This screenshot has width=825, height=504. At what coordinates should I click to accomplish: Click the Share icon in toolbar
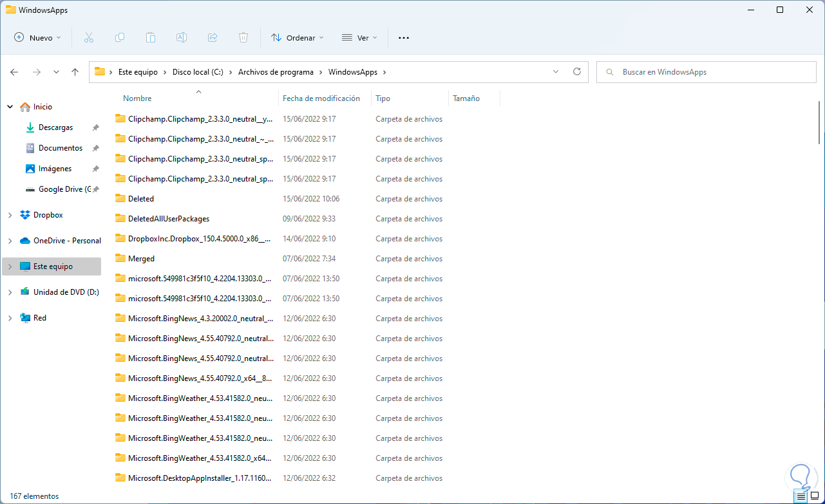click(213, 38)
